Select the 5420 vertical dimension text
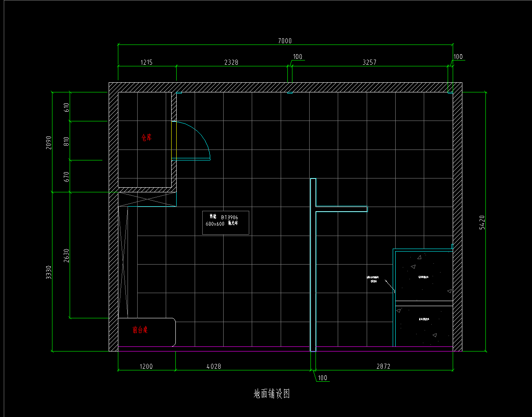The width and height of the screenshot is (532, 417). coord(482,222)
